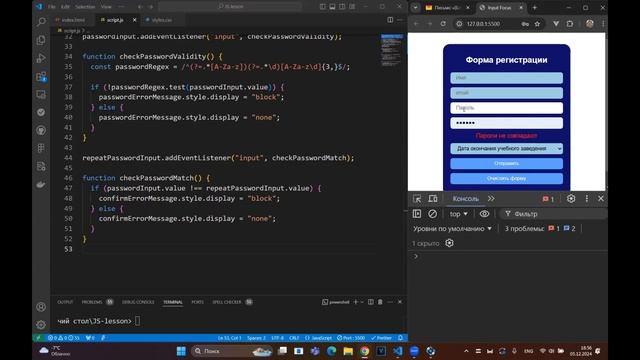
Task: Toggle the DevTools device toolbar
Action: pos(433,199)
